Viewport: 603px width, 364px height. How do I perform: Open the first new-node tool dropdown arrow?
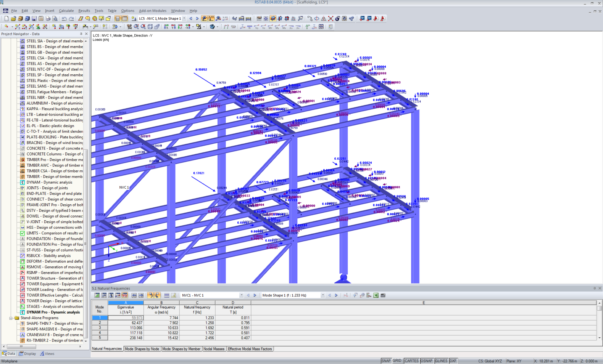pos(12,27)
